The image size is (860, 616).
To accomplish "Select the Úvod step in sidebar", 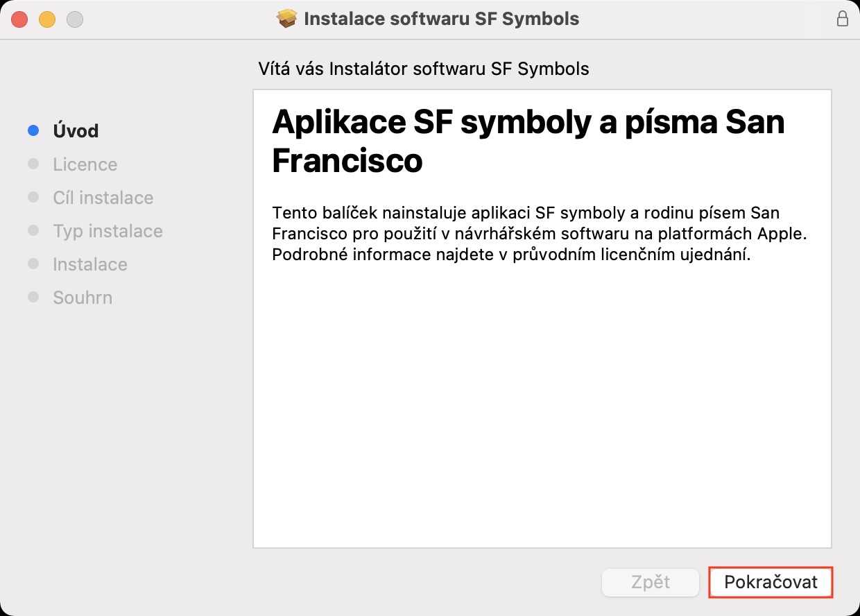I will [76, 131].
